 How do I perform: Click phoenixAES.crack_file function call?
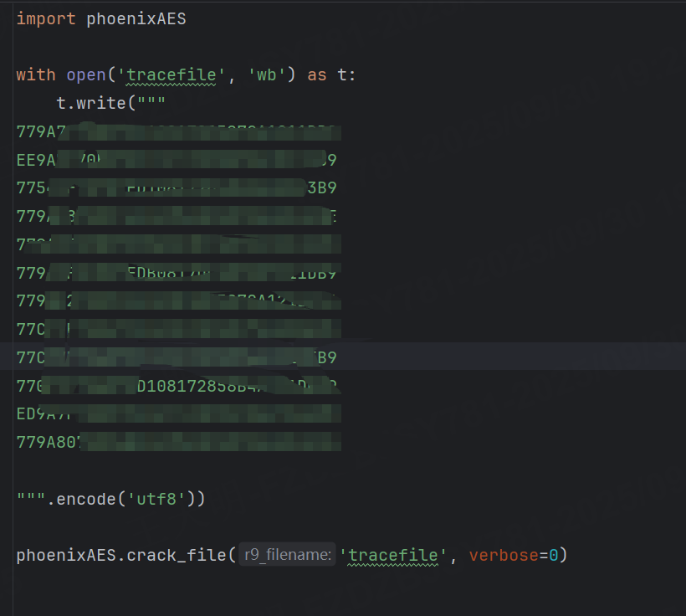coord(126,556)
